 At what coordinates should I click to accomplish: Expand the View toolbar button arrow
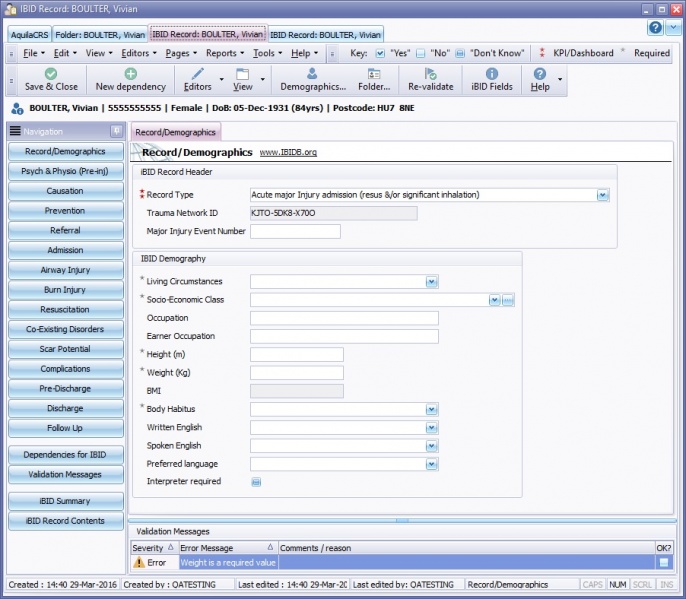point(263,80)
